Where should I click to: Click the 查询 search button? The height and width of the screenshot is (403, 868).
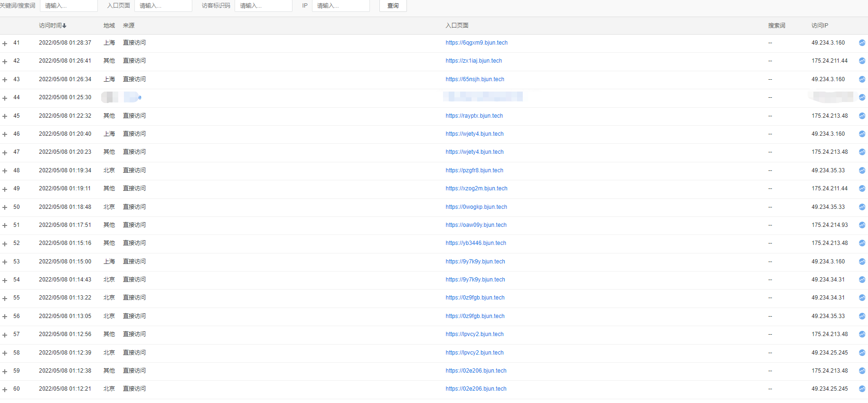coord(393,6)
